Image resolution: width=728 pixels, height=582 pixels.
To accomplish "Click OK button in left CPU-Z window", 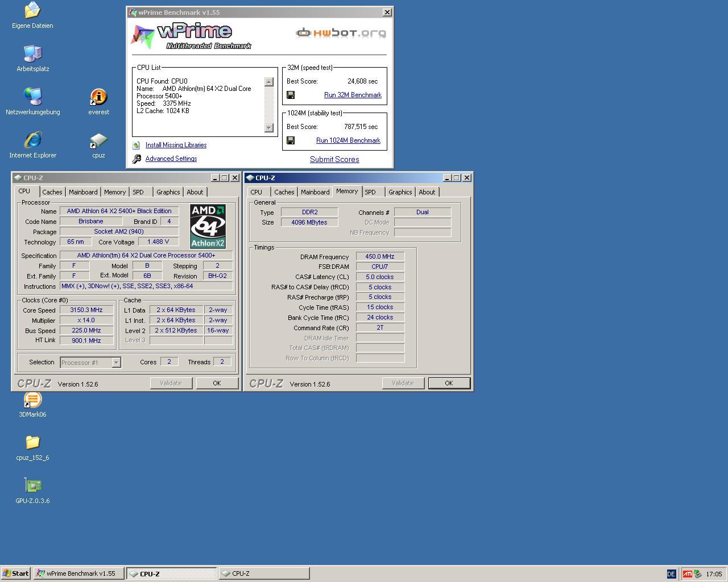I will coord(217,383).
